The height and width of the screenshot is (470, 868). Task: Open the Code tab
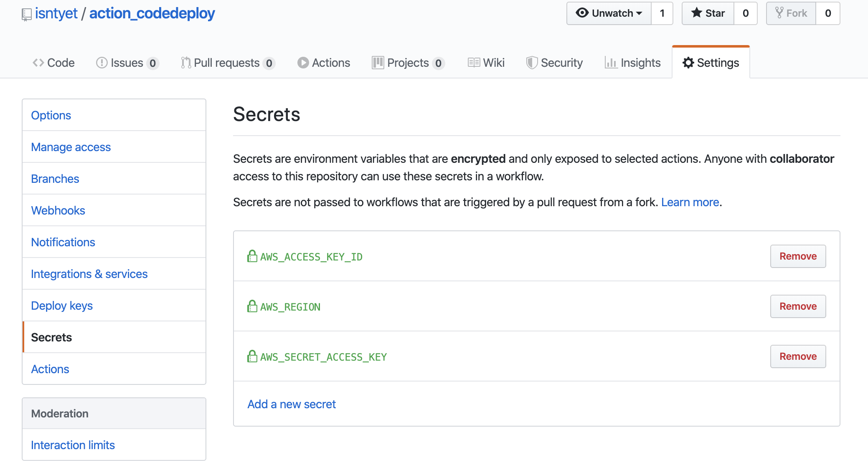pos(53,63)
